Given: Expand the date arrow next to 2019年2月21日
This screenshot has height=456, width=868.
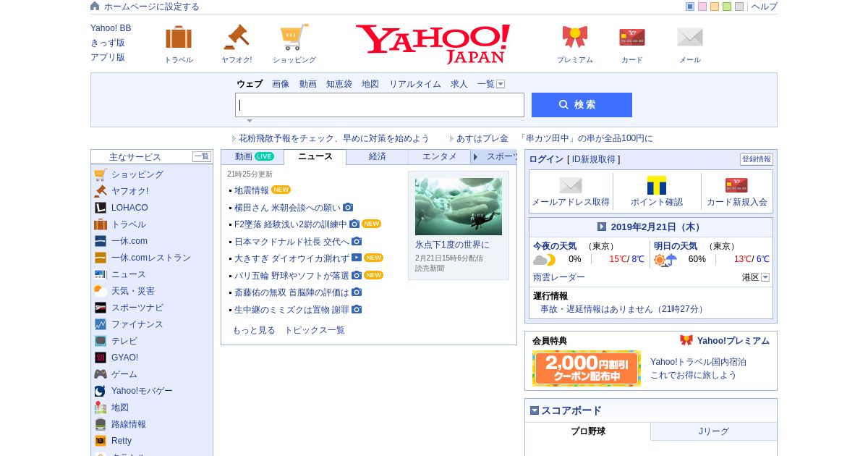Looking at the screenshot, I should [x=602, y=227].
